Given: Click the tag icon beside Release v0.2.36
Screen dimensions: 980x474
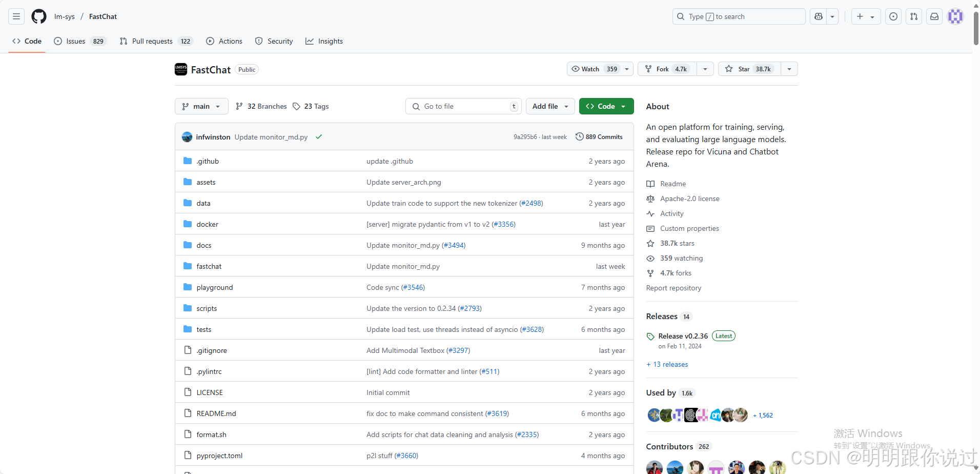Looking at the screenshot, I should [x=650, y=337].
